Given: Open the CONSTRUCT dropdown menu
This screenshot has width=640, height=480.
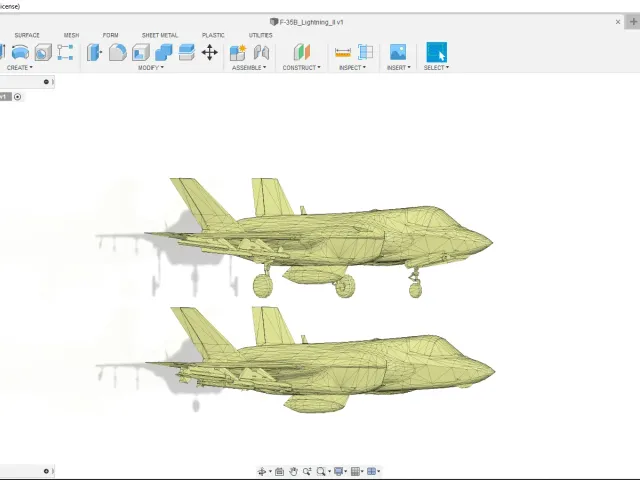Looking at the screenshot, I should click(302, 67).
